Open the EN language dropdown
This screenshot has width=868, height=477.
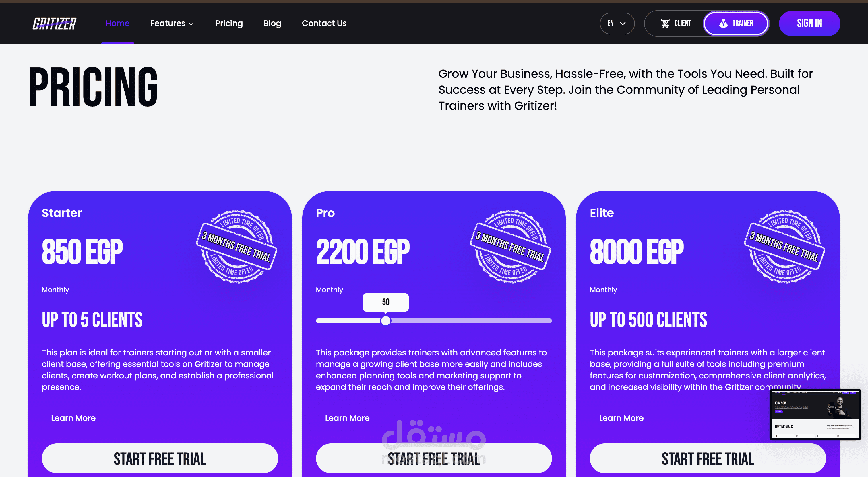tap(617, 23)
